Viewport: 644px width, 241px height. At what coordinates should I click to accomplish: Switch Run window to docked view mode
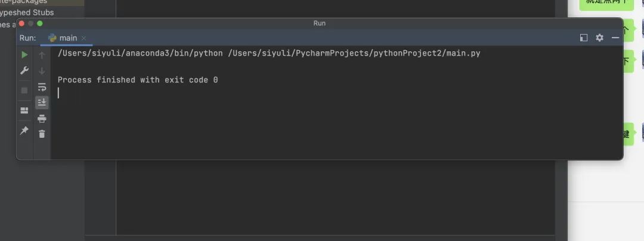(x=584, y=38)
